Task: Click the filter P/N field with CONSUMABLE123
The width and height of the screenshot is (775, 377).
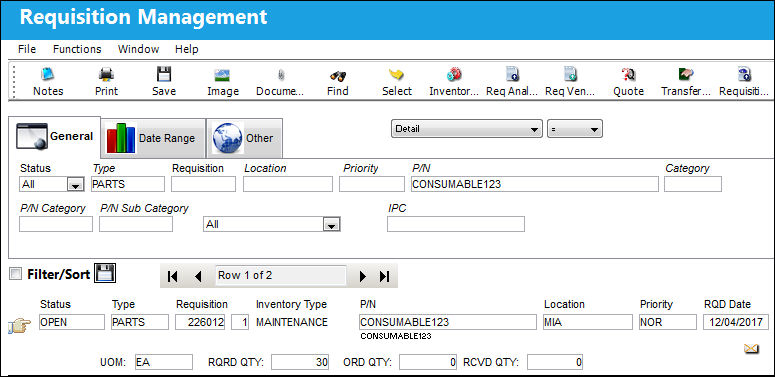Action: pos(535,184)
